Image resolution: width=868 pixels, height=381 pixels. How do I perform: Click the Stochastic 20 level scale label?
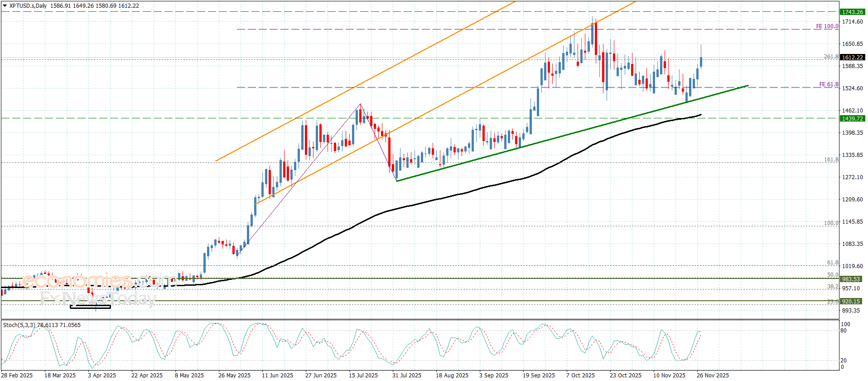pos(844,361)
